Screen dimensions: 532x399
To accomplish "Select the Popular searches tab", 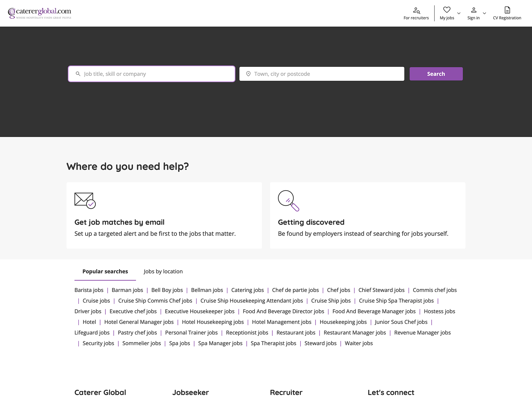I will pyautogui.click(x=105, y=271).
